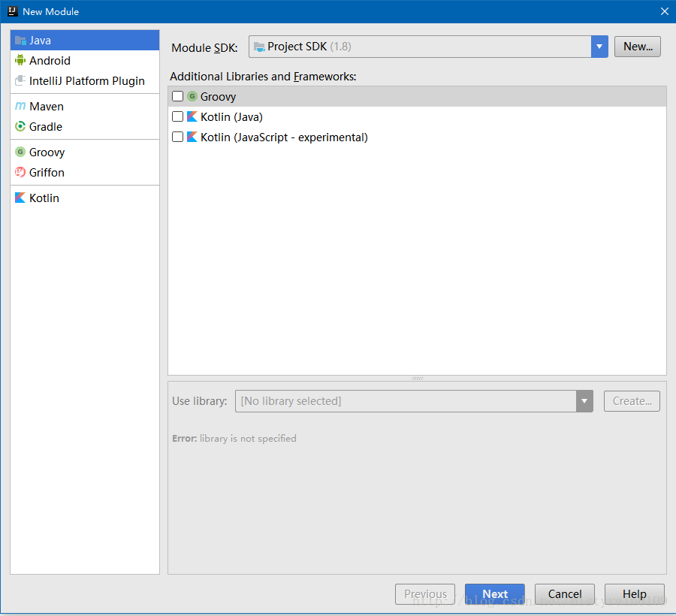Image resolution: width=676 pixels, height=616 pixels.
Task: Open the Module SDK dropdown arrow
Action: pyautogui.click(x=599, y=47)
